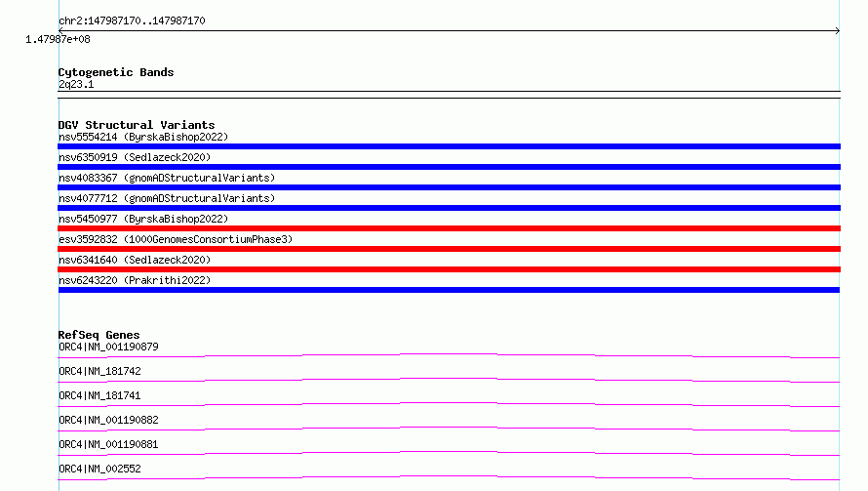
Task: Click the magenta line under ORC4|NM_181742
Action: pos(449,380)
